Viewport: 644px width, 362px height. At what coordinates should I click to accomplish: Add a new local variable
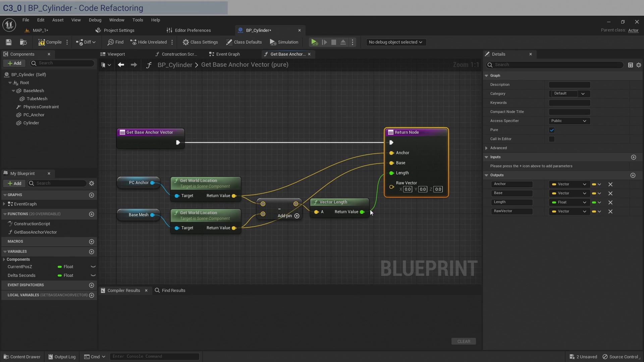click(92, 295)
